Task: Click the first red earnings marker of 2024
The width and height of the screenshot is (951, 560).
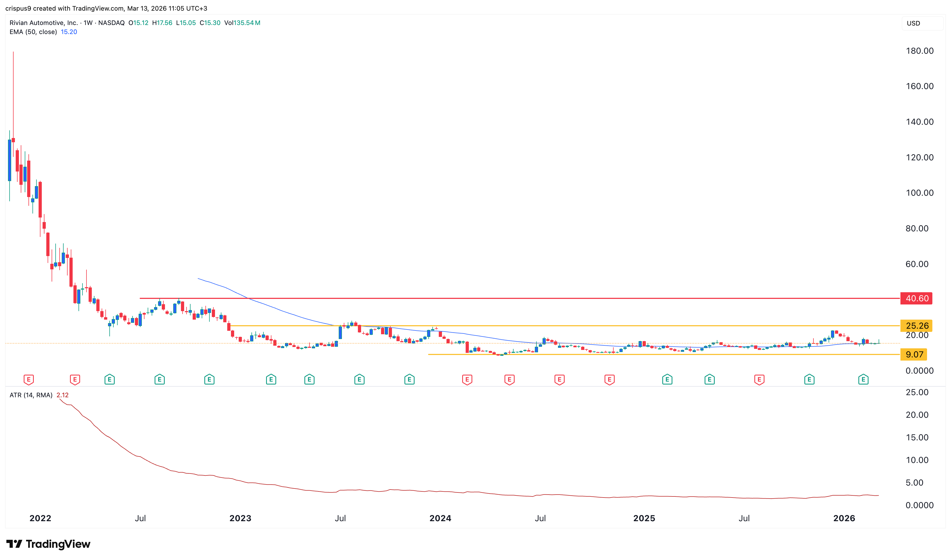Action: pos(467,379)
